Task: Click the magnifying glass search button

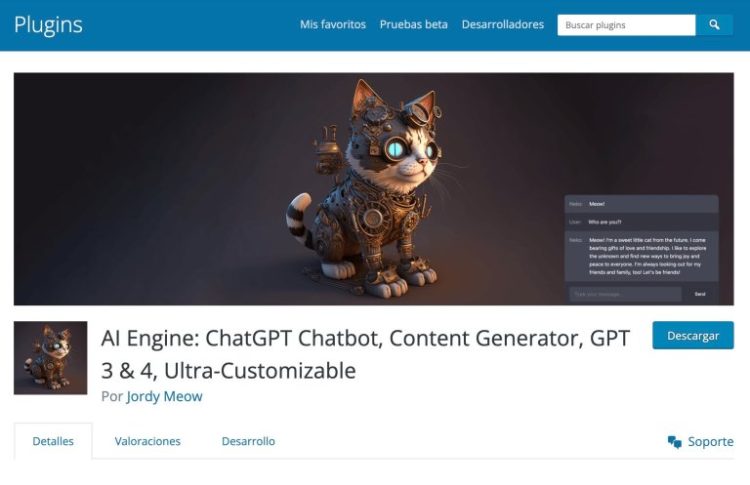Action: point(714,25)
